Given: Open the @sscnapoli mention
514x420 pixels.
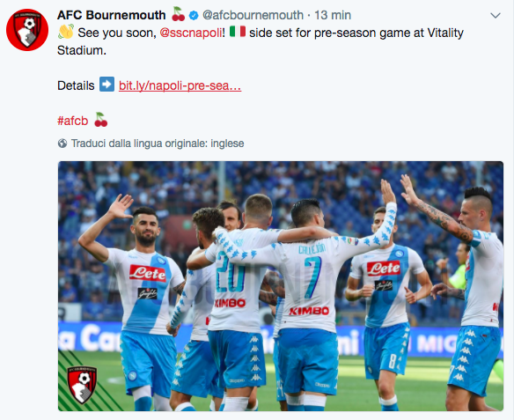Looking at the screenshot, I should [191, 33].
